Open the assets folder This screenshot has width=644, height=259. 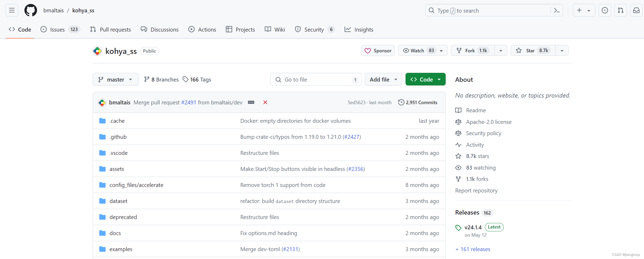click(x=117, y=169)
